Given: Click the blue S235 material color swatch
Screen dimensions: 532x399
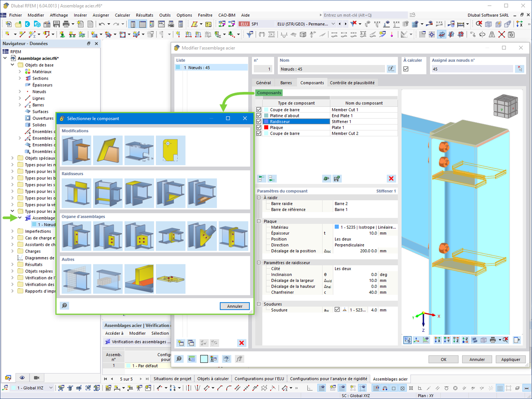Looking at the screenshot, I should point(337,227).
